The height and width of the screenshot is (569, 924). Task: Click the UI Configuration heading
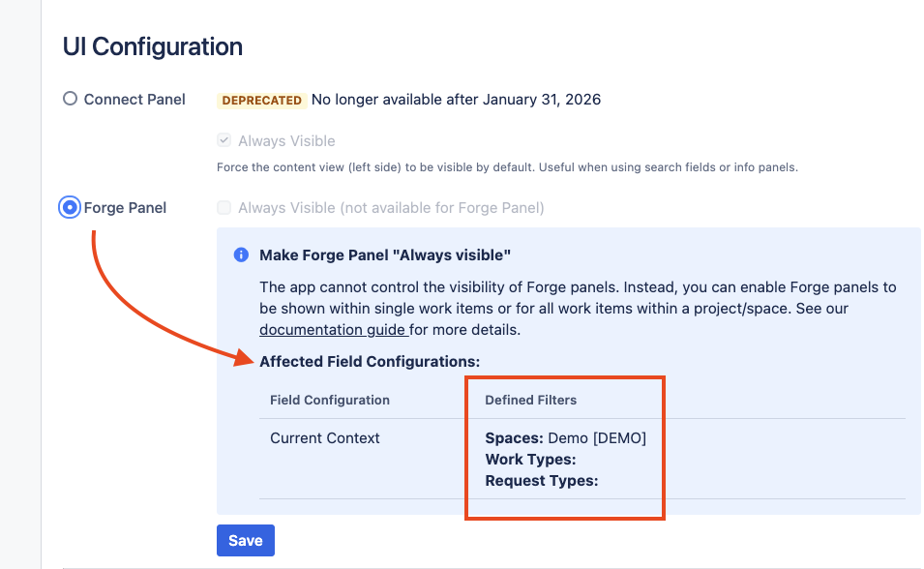coord(152,46)
